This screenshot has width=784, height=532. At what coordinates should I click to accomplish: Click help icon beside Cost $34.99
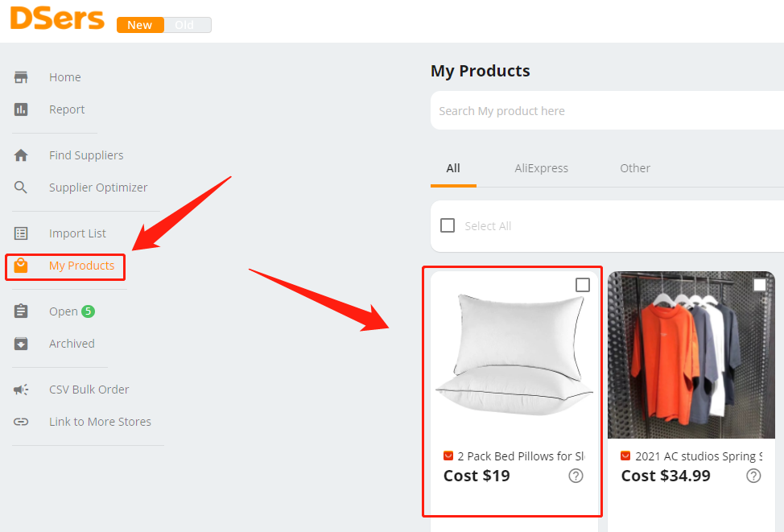pyautogui.click(x=753, y=476)
